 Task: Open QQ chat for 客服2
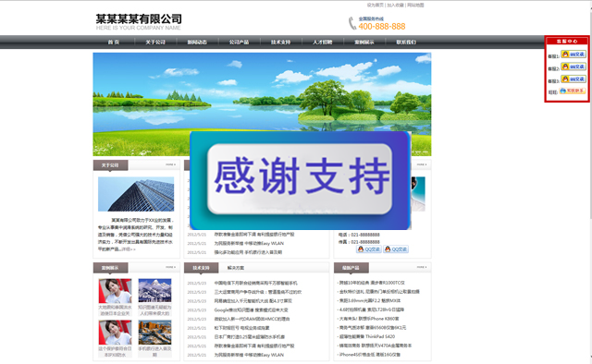tap(573, 67)
